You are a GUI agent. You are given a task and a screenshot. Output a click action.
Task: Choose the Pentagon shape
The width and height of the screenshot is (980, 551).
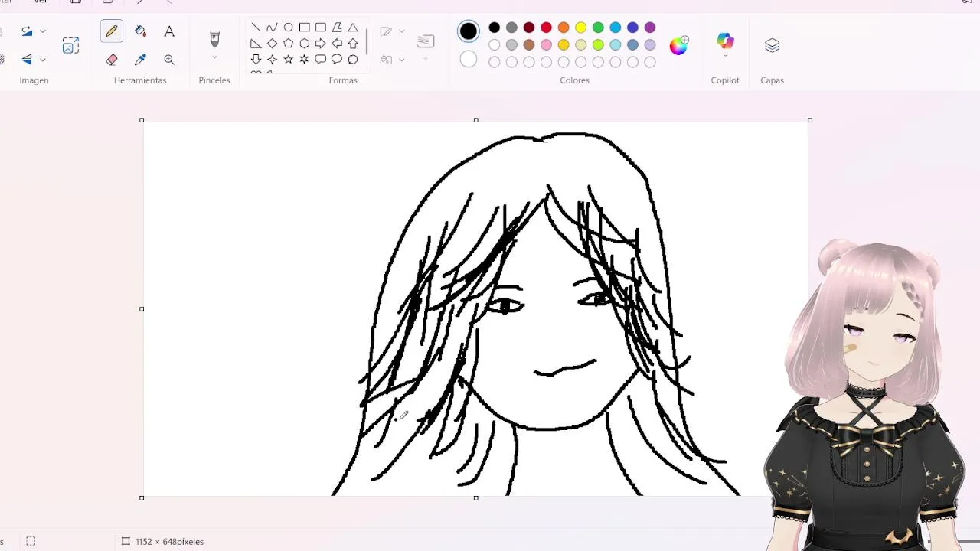(x=288, y=44)
